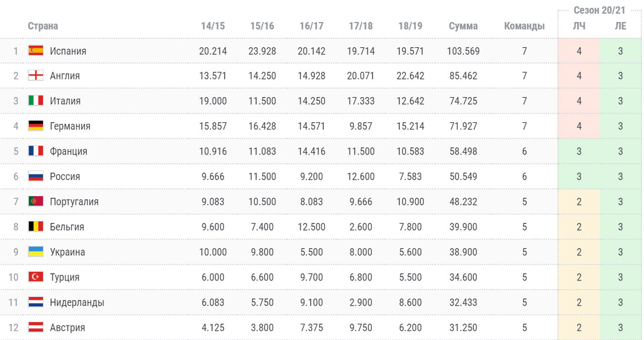Viewport: 644px width, 340px height.
Task: Click Spain's pink ЛЧ cell
Action: point(579,51)
